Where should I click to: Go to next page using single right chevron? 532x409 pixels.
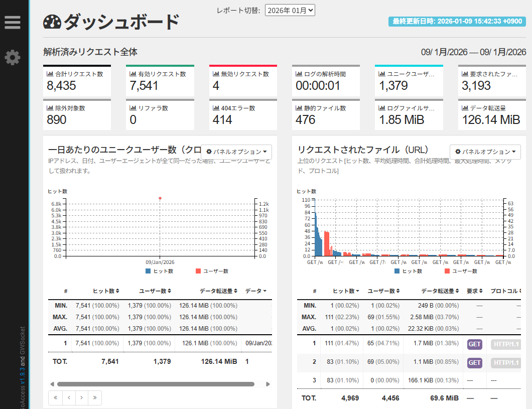click(81, 398)
